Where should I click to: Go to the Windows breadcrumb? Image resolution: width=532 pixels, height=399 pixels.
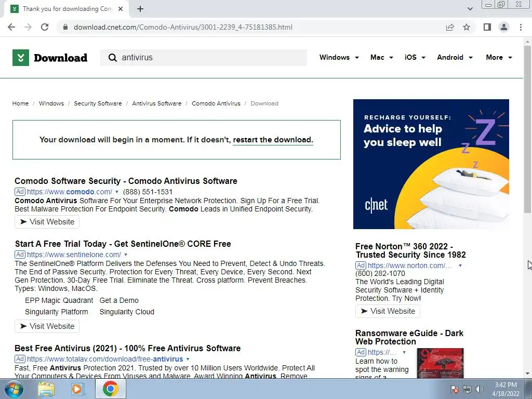(51, 103)
